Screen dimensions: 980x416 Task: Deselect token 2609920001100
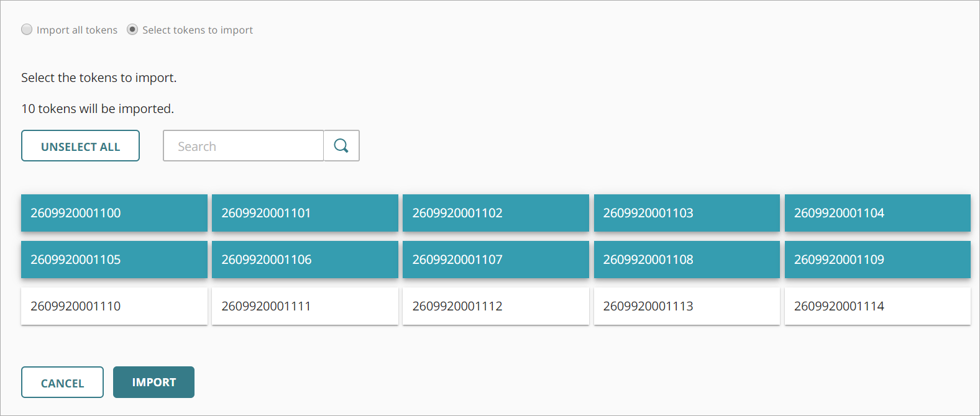pyautogui.click(x=114, y=213)
